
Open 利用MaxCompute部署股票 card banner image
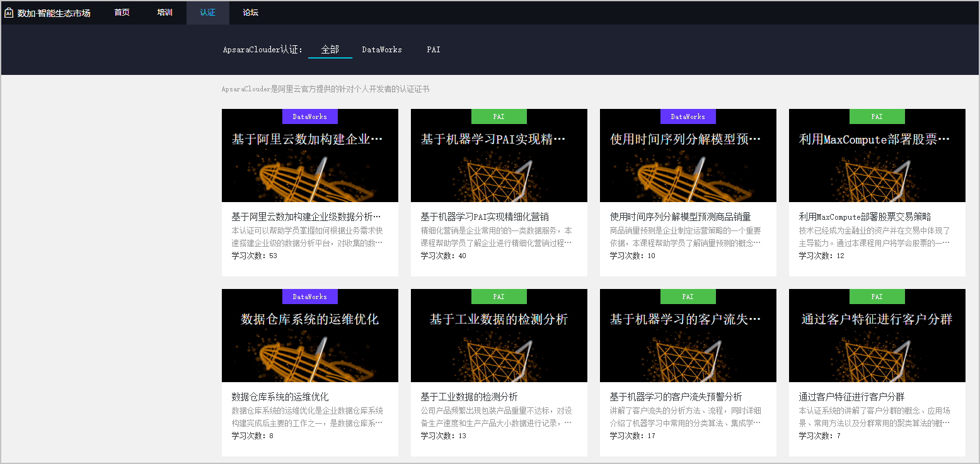[877, 156]
